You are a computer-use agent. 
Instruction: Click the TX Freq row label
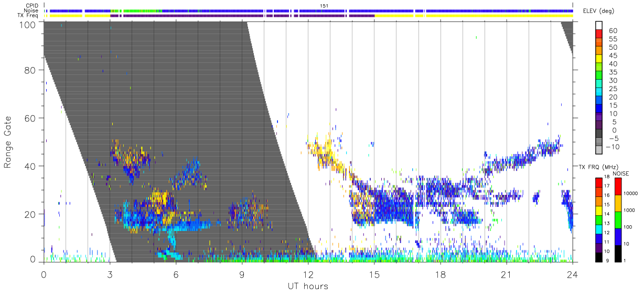pos(28,15)
